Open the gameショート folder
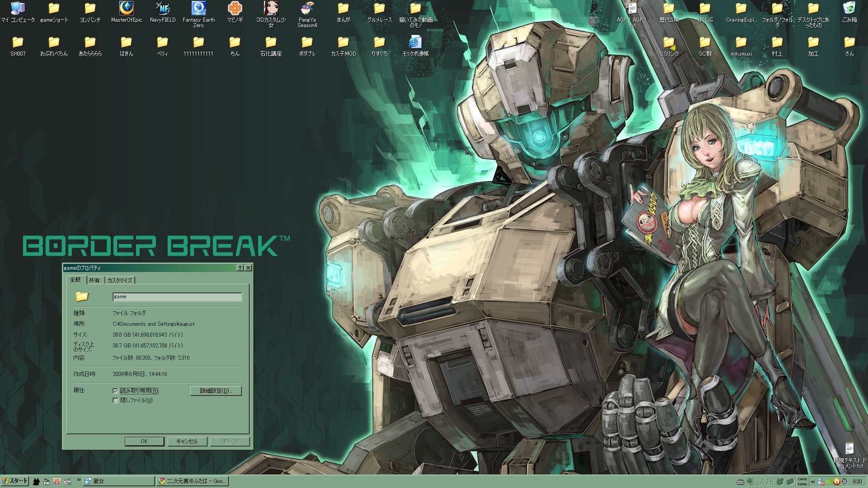 pos(54,12)
